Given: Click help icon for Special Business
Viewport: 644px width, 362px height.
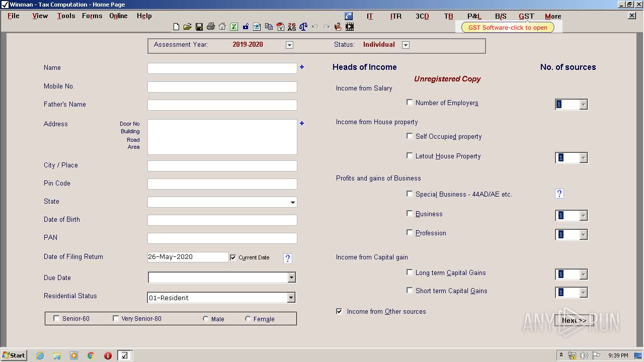Looking at the screenshot, I should pyautogui.click(x=559, y=194).
